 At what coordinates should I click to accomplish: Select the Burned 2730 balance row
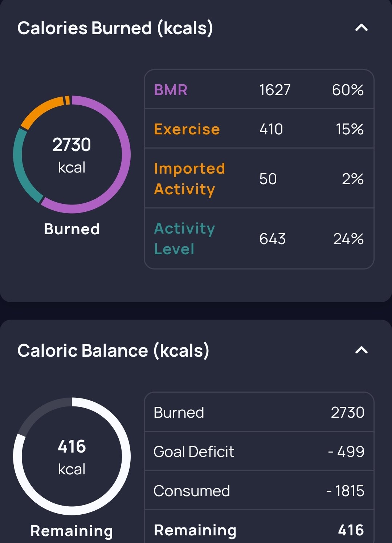[x=259, y=412]
